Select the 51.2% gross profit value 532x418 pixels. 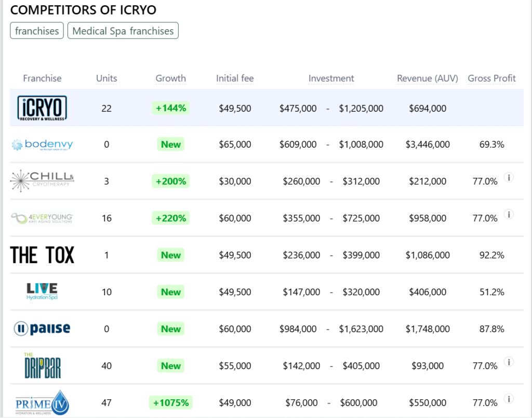click(x=491, y=292)
